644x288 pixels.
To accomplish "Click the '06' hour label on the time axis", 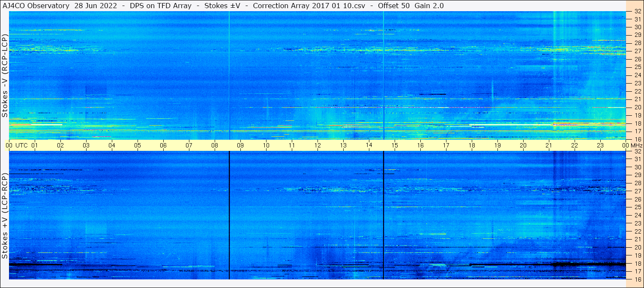I will pyautogui.click(x=163, y=145).
